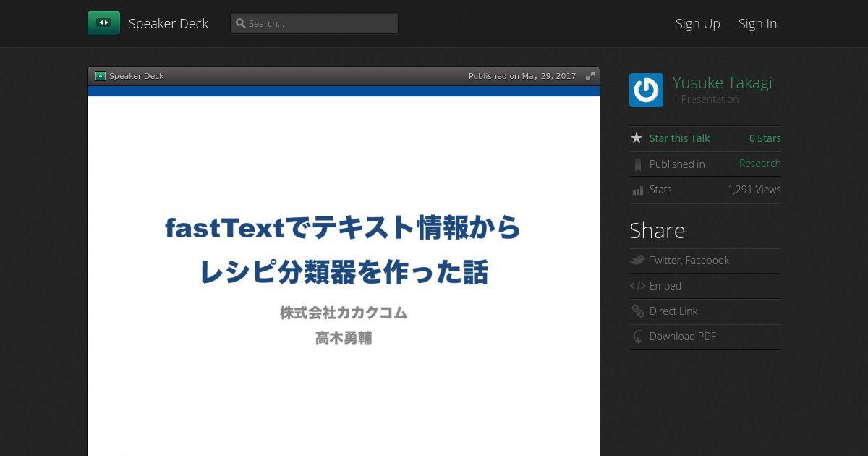Click the Embed code brackets icon
This screenshot has width=868, height=456.
coord(637,286)
